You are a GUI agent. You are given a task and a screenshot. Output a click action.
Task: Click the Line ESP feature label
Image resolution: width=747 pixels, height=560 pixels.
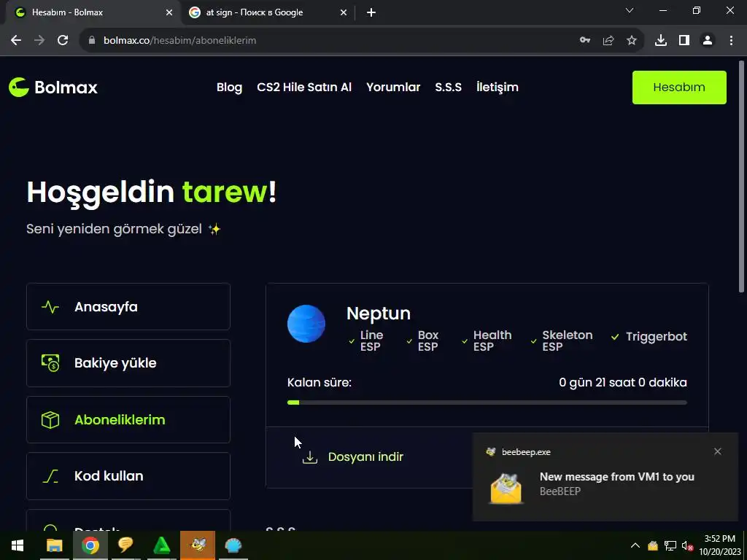[x=371, y=341]
